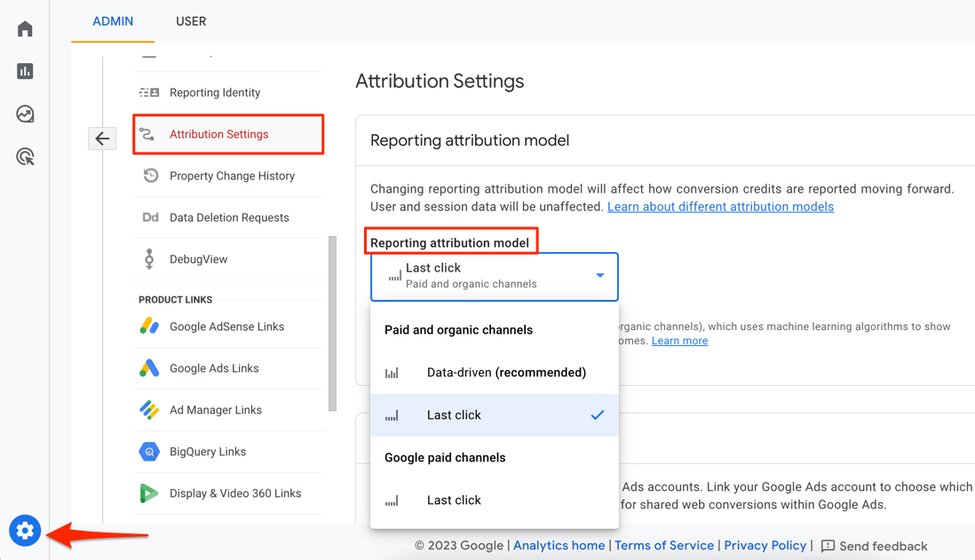The height and width of the screenshot is (560, 975).
Task: Open the Explore icon in sidebar
Action: pos(25,114)
